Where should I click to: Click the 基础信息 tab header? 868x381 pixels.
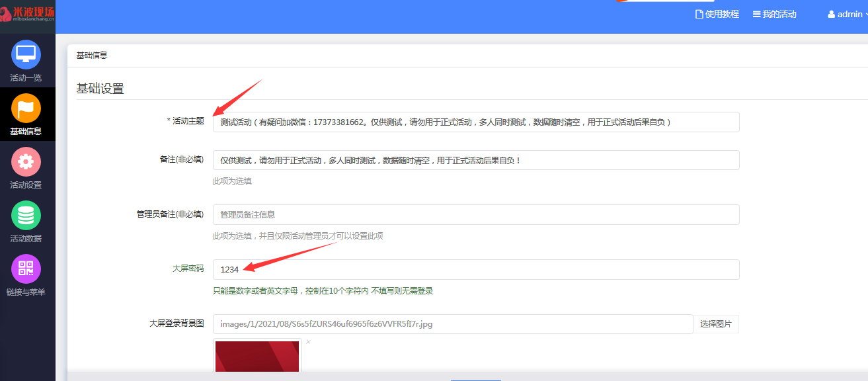click(92, 56)
